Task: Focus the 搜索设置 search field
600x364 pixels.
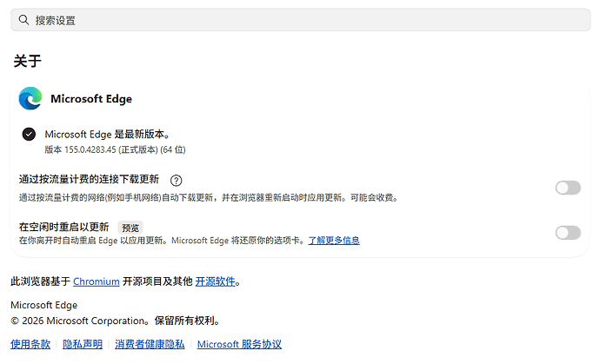Action: pyautogui.click(x=300, y=20)
